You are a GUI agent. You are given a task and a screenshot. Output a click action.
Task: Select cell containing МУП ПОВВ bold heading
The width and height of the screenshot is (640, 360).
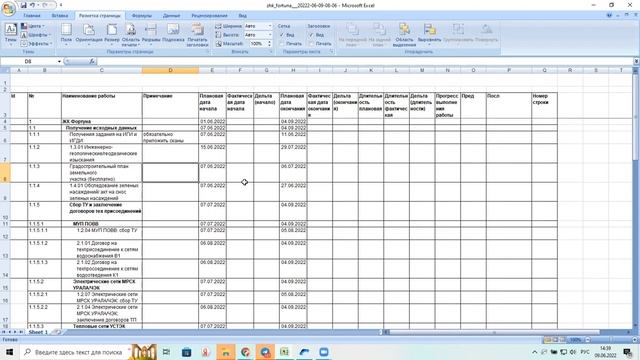(x=102, y=224)
